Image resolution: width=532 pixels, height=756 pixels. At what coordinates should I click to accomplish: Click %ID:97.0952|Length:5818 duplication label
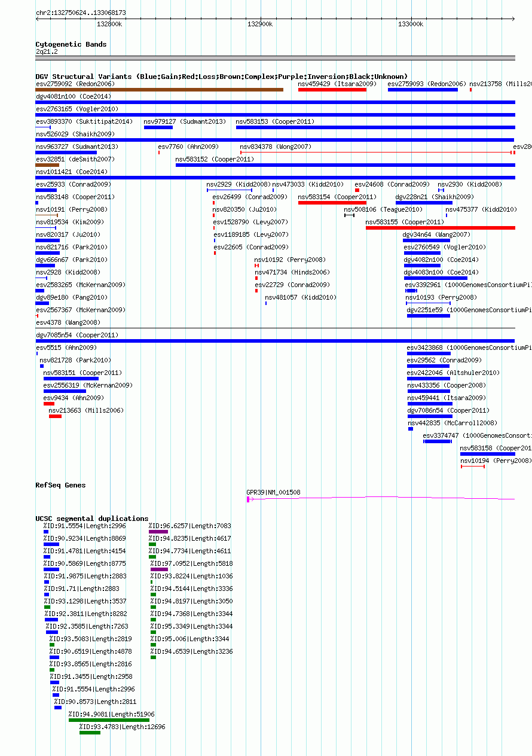click(192, 563)
